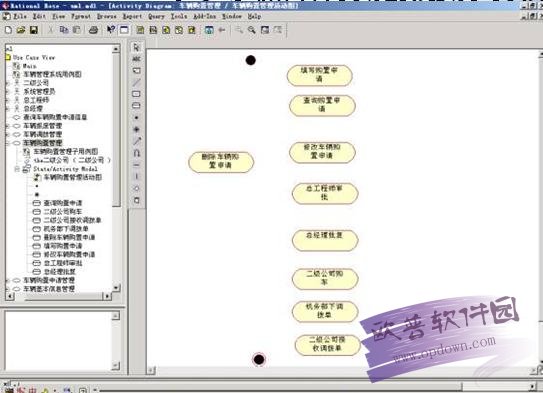Open the Tools menu
This screenshot has width=543, height=393.
179,16
